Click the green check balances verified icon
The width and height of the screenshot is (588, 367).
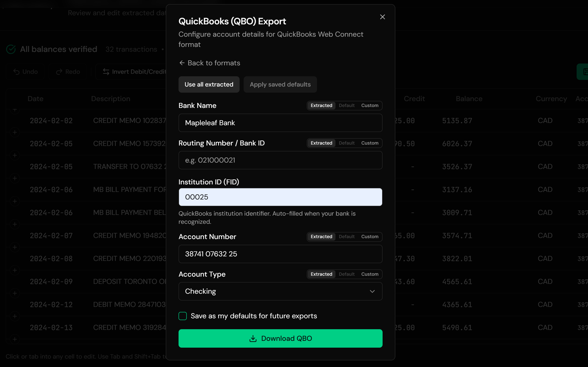(11, 49)
